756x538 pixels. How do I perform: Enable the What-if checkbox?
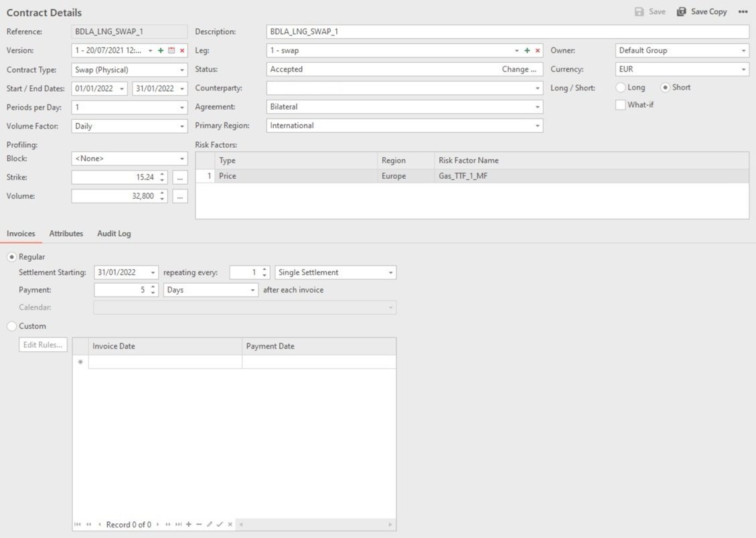coord(621,105)
